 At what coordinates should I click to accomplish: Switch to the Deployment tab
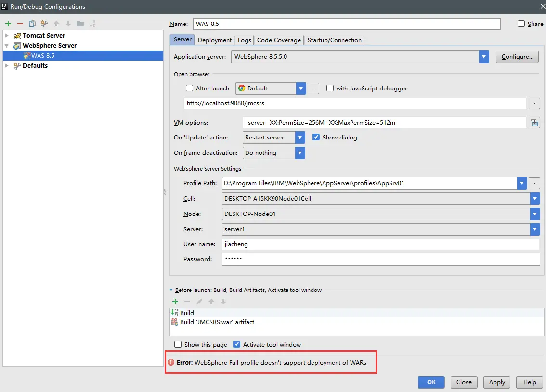[x=215, y=40]
